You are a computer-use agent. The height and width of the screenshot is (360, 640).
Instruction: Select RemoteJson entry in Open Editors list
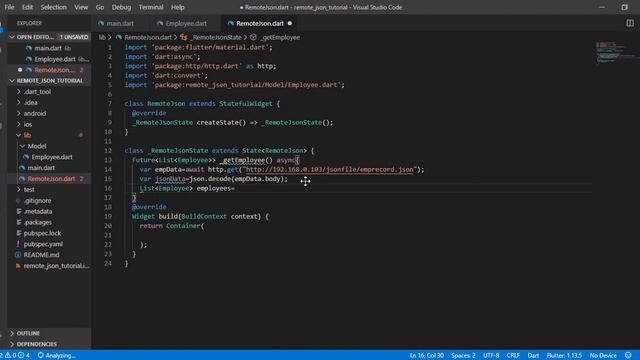pos(54,70)
